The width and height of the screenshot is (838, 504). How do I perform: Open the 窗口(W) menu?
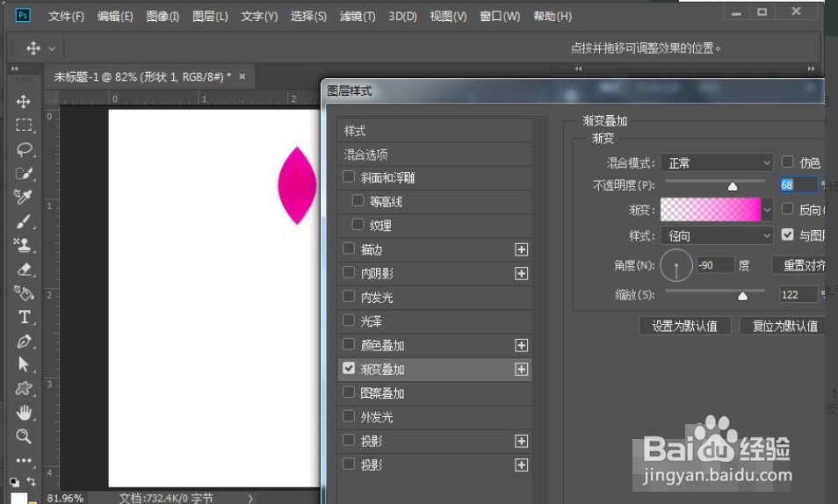click(500, 16)
